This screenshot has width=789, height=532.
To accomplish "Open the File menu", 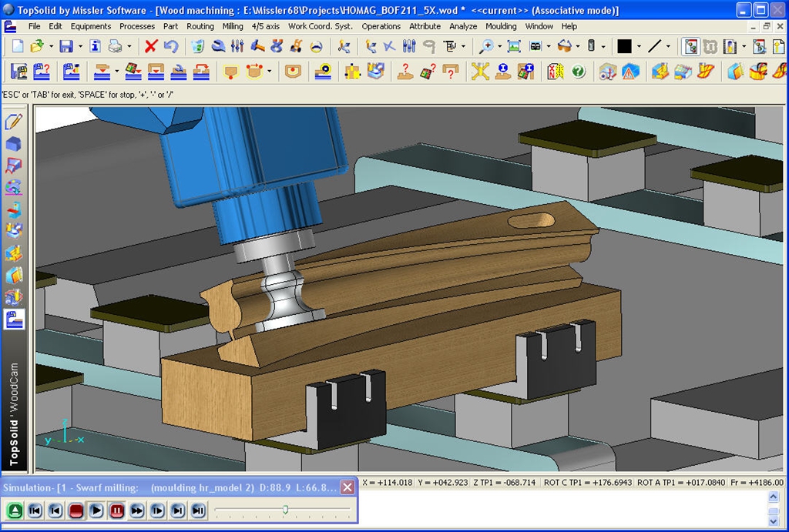I will [x=34, y=26].
